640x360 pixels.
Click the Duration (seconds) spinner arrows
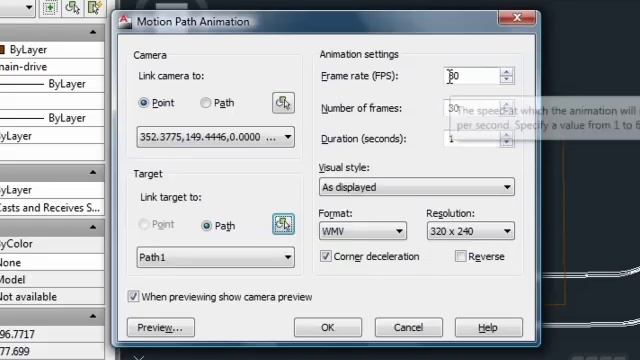click(507, 139)
